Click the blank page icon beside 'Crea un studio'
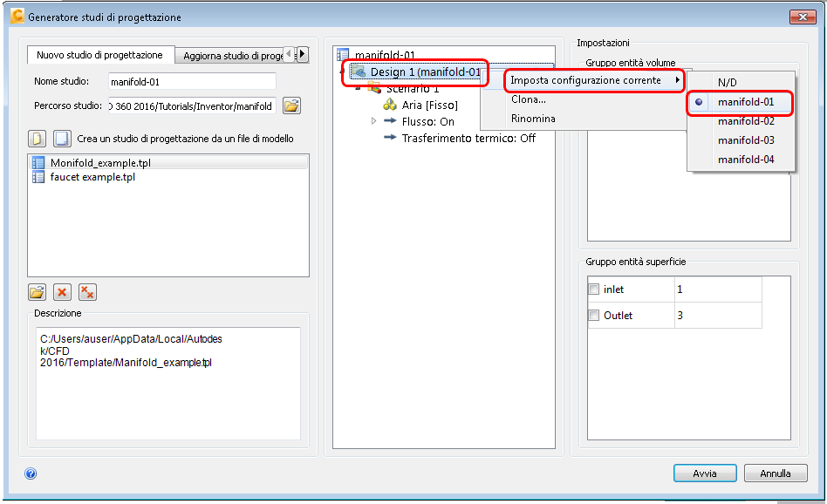The height and width of the screenshot is (504, 827). click(62, 139)
